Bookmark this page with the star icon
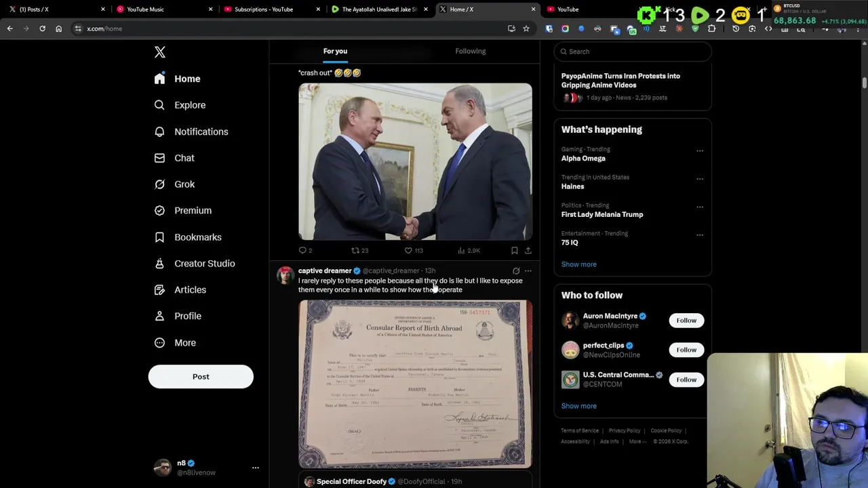868x488 pixels. [526, 28]
